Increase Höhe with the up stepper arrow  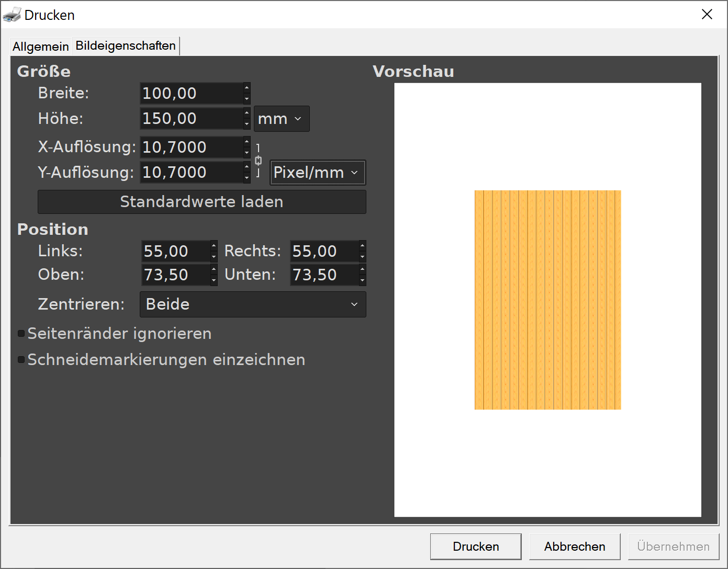(247, 112)
